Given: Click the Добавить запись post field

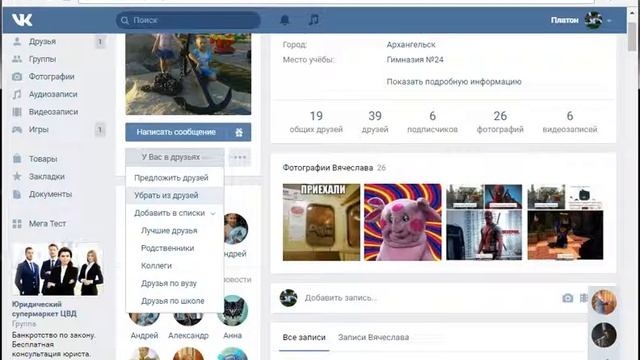Looking at the screenshot, I should (x=429, y=298).
